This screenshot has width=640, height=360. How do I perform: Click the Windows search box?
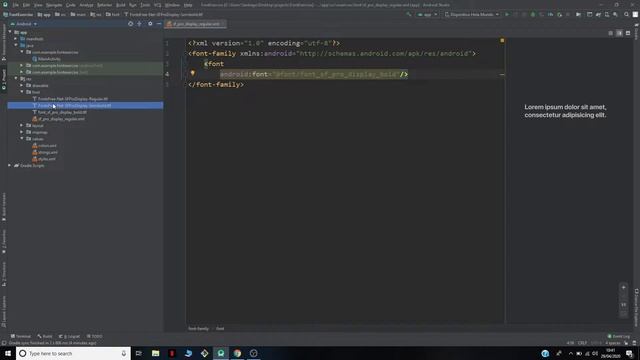point(73,353)
